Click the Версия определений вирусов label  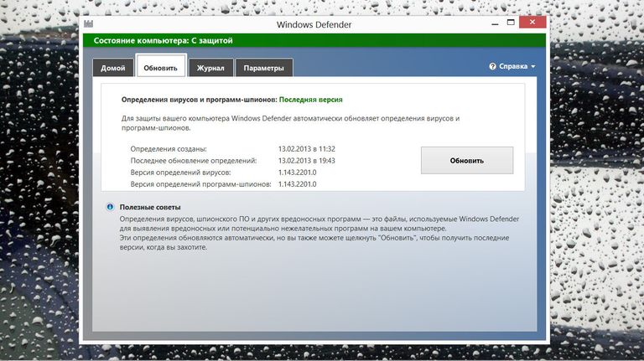[181, 173]
